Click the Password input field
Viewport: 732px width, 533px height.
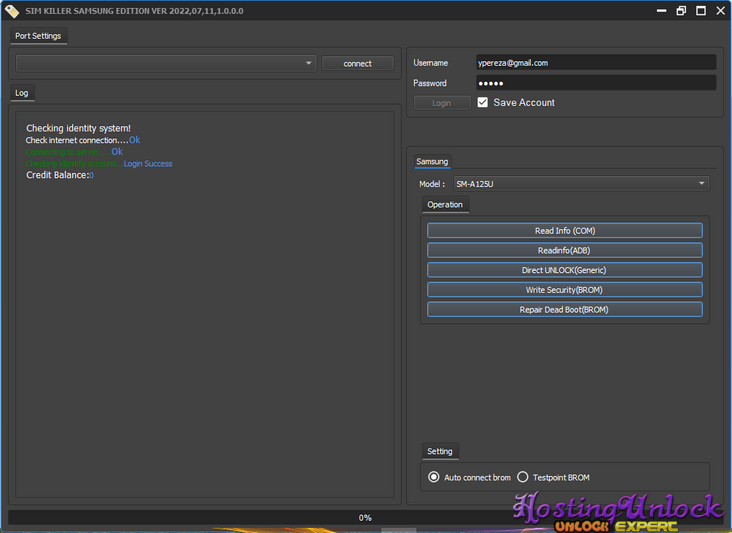pyautogui.click(x=596, y=83)
